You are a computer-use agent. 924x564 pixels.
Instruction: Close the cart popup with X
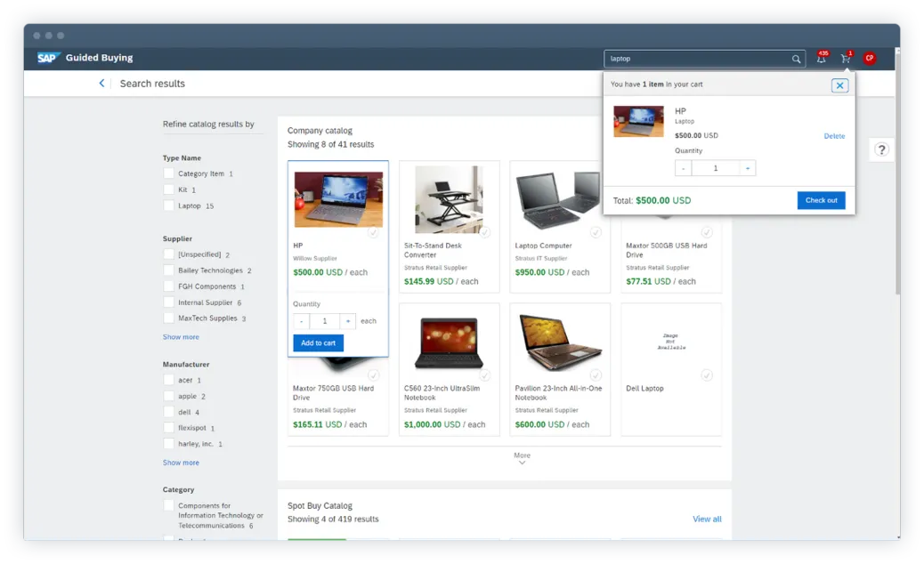pos(839,85)
